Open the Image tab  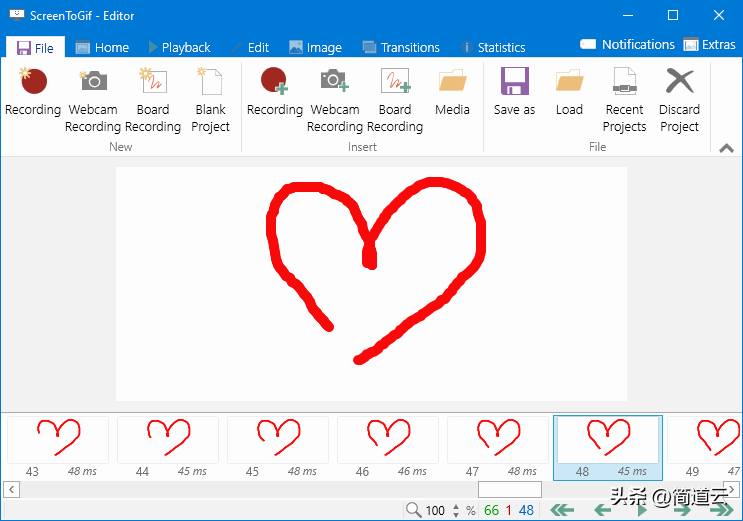[316, 48]
